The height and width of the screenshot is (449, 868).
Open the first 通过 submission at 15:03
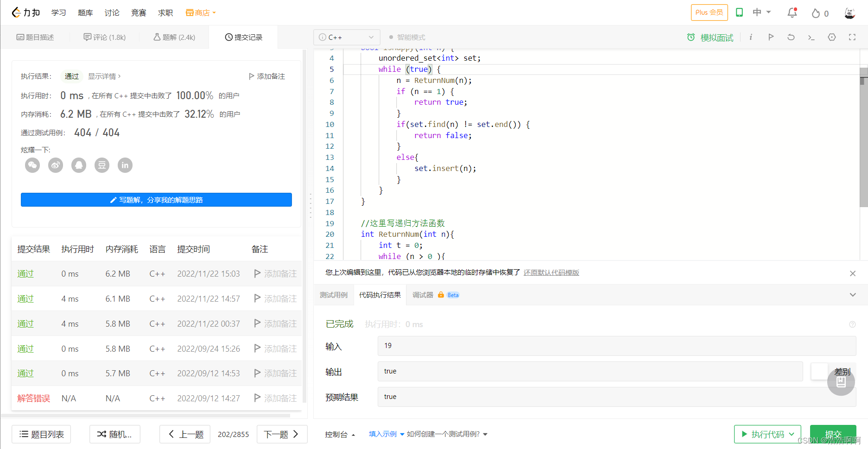coord(25,274)
